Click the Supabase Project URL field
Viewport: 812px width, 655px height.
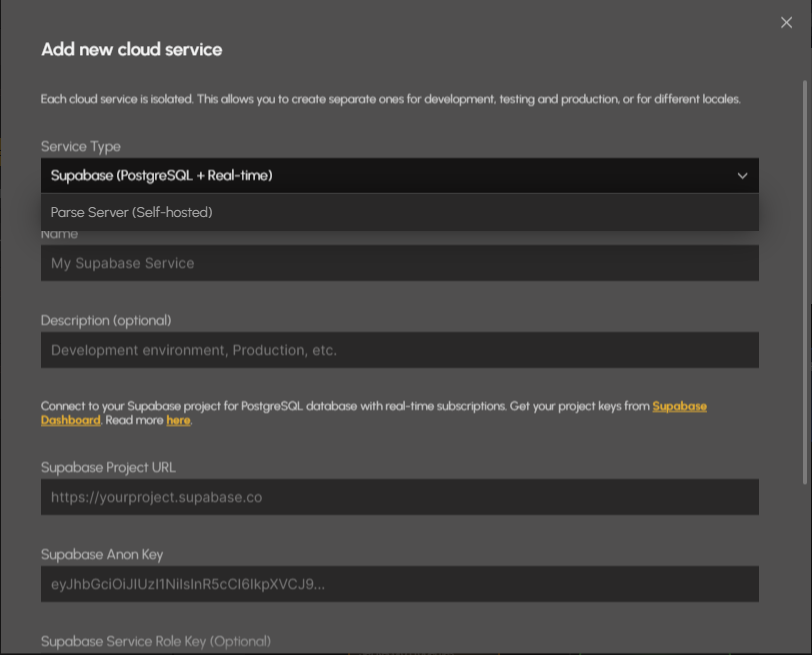pos(400,497)
